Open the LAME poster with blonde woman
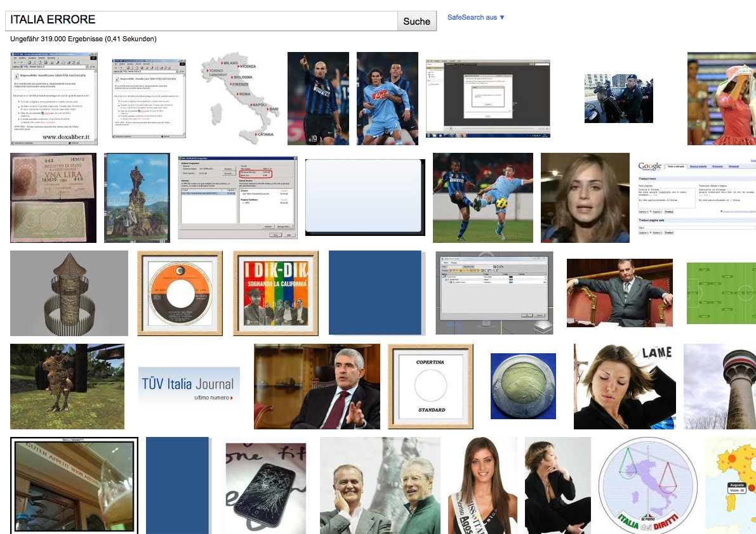The image size is (756, 534). coord(625,387)
